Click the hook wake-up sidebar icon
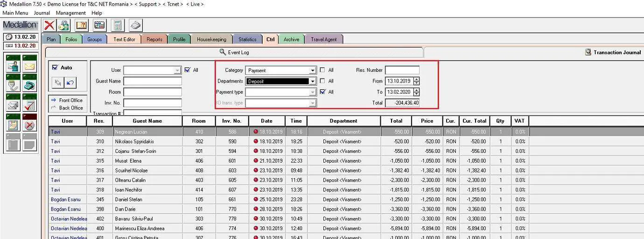This screenshot has width=644, height=239. (x=13, y=84)
